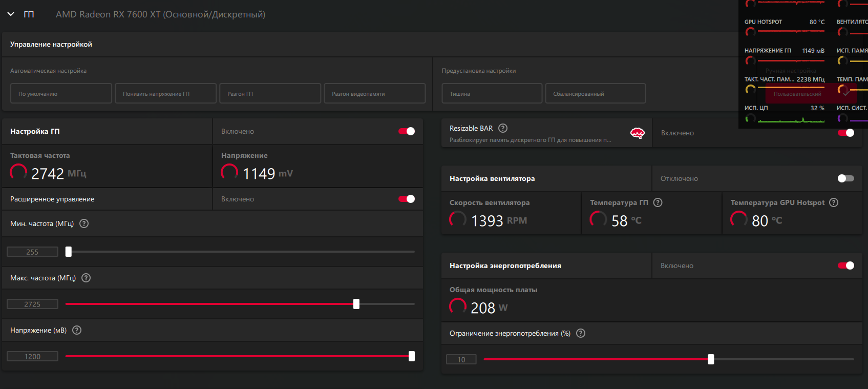Click the 208 W board power reading
The height and width of the screenshot is (389, 868).
coord(489,308)
